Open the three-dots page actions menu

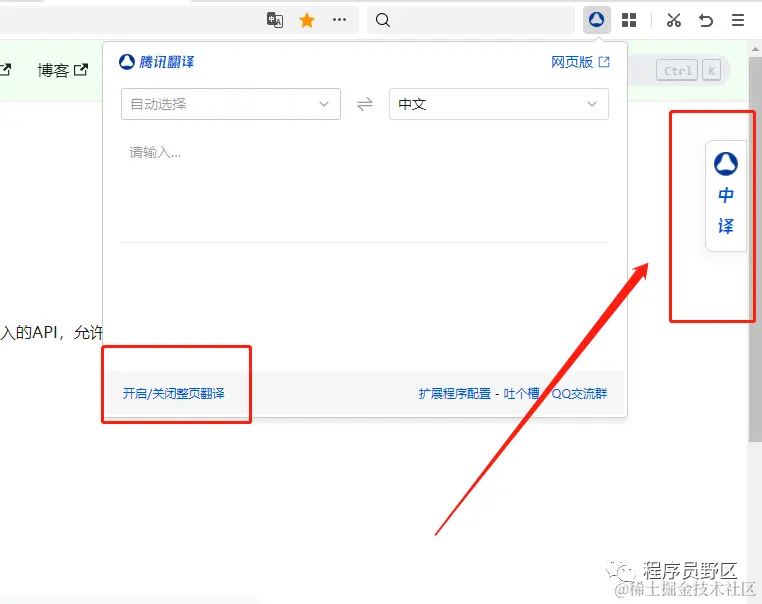click(x=339, y=20)
